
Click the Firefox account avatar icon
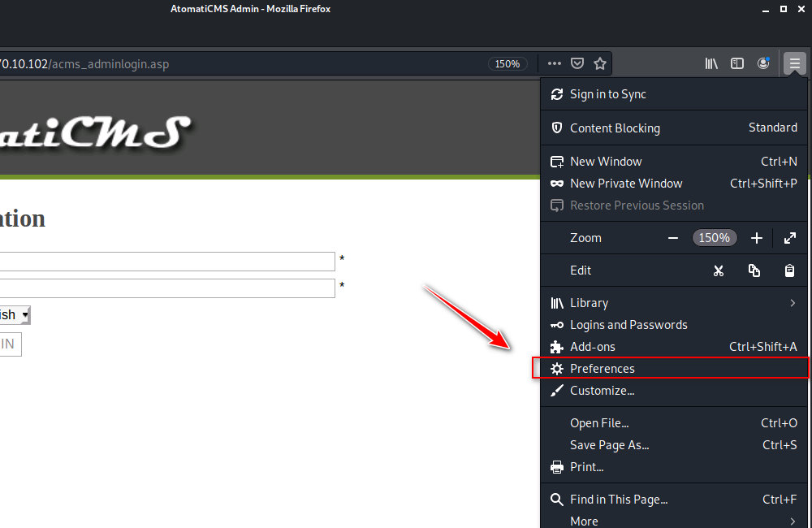coord(763,63)
